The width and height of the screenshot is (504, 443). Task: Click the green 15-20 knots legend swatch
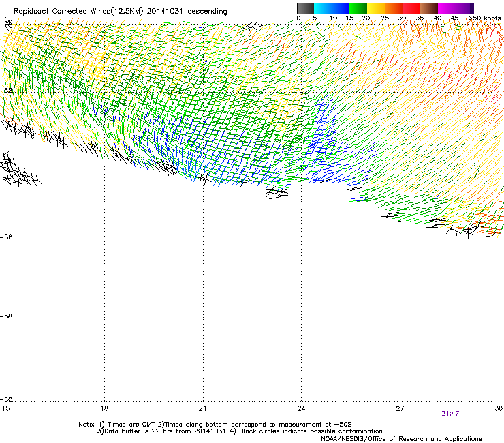click(x=358, y=8)
